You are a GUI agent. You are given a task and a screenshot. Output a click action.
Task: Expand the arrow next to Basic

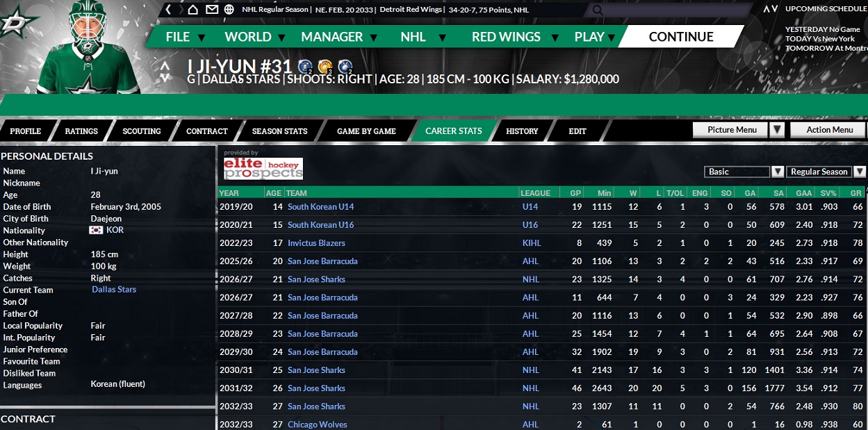tap(778, 172)
